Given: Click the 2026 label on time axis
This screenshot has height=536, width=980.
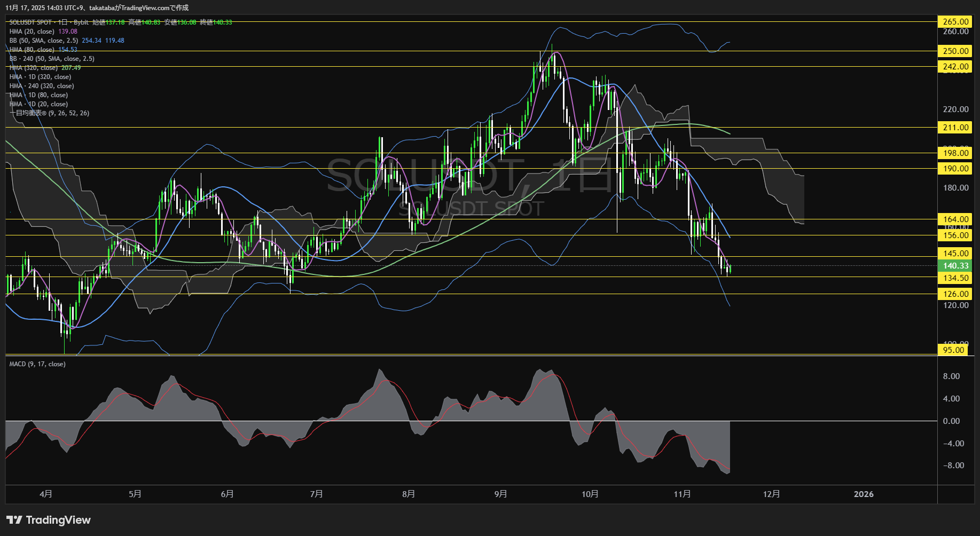Looking at the screenshot, I should point(864,494).
